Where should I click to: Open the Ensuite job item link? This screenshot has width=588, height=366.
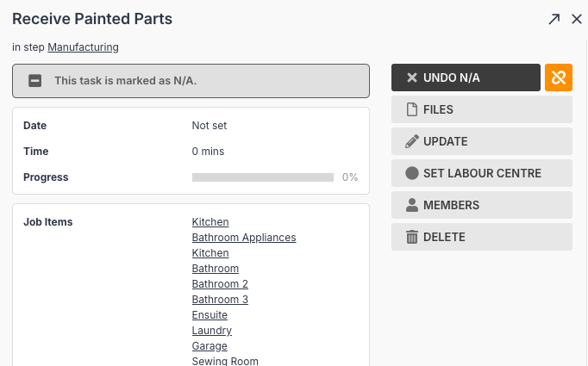coord(210,315)
